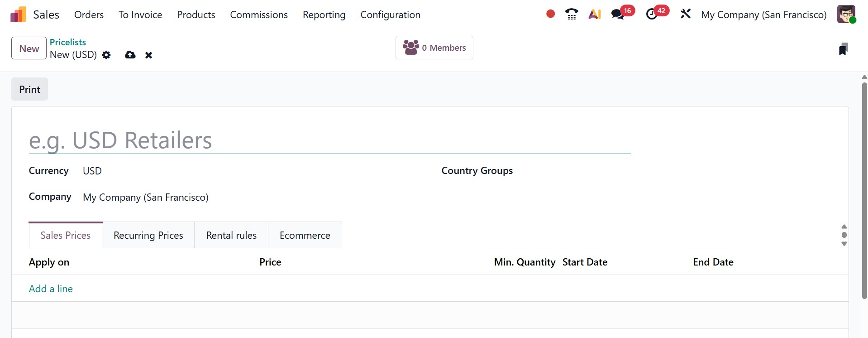The image size is (868, 338).
Task: Click the bookmark icon at right
Action: click(x=843, y=49)
